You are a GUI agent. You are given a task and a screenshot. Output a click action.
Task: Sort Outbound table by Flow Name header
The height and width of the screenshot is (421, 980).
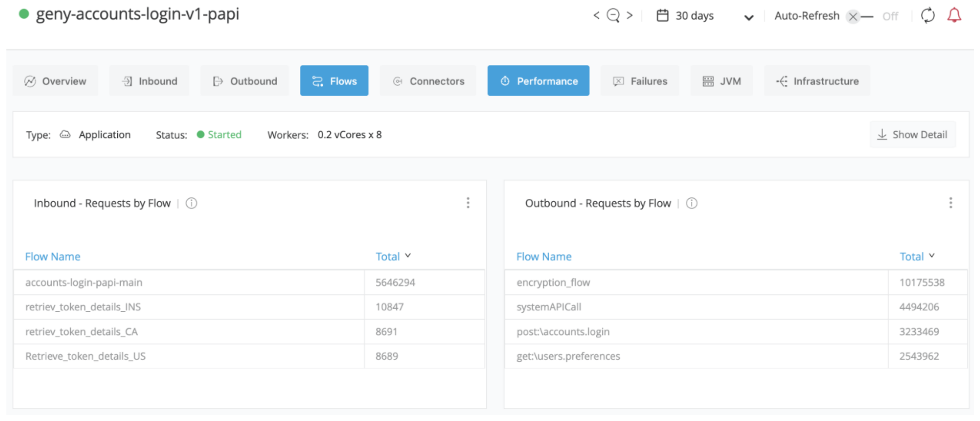coord(544,256)
